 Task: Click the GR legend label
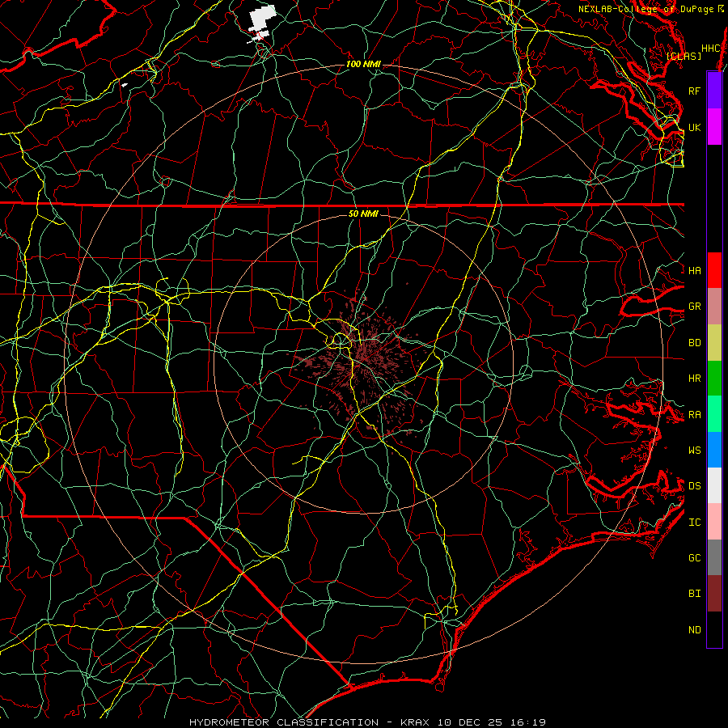694,307
